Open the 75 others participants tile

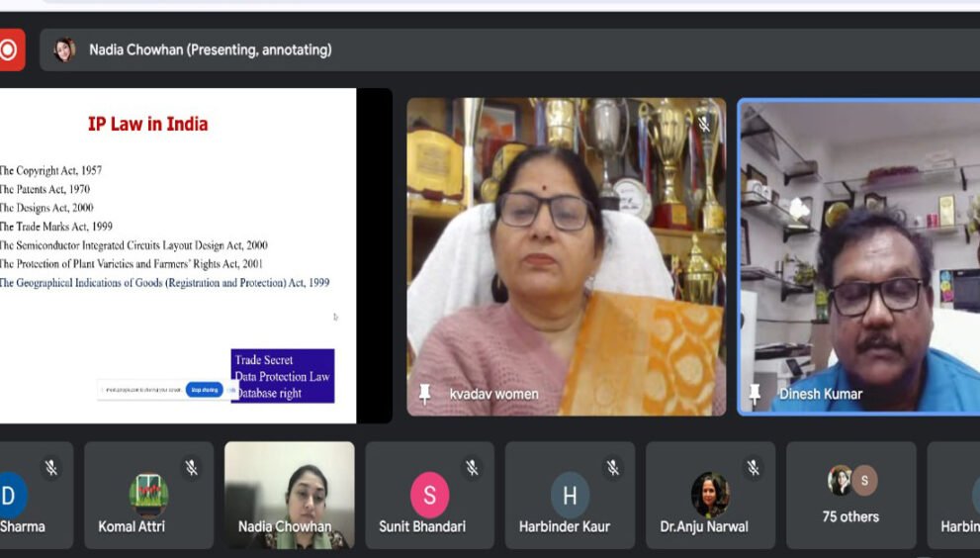(850, 495)
